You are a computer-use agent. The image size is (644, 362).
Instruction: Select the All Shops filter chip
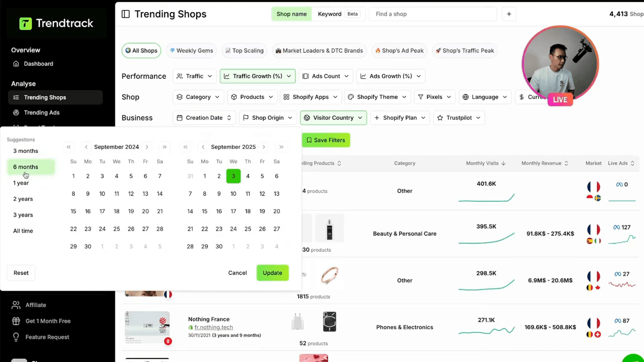click(141, 50)
